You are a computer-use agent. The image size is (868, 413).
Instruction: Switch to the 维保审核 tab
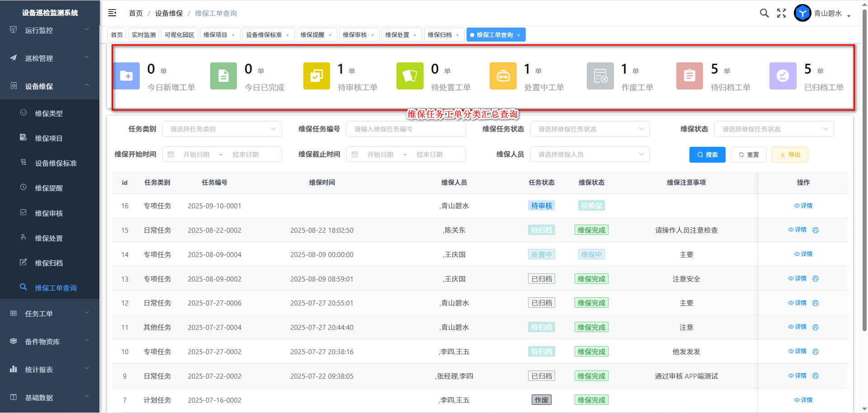[x=355, y=35]
